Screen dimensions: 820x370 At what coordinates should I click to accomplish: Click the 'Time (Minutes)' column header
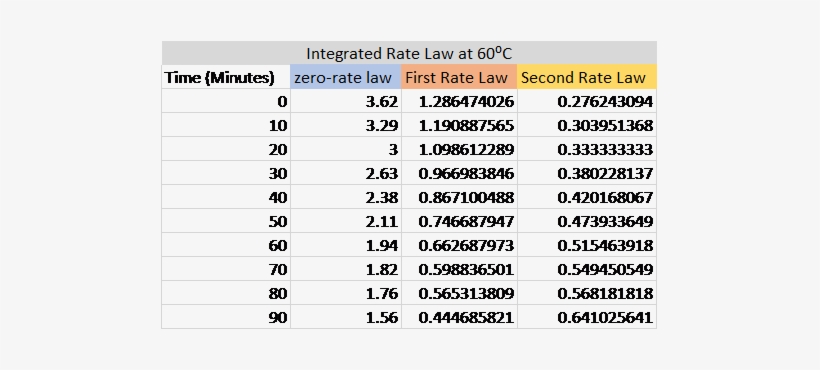226,77
